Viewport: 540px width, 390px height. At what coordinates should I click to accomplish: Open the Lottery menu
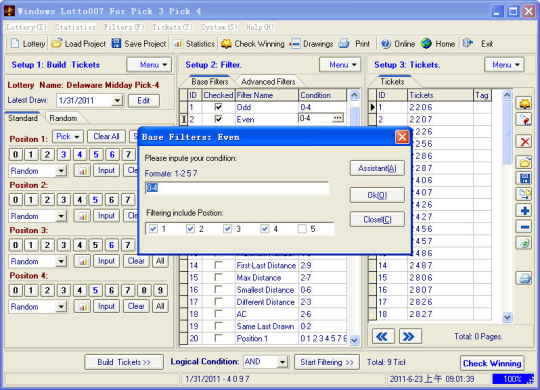(x=26, y=27)
